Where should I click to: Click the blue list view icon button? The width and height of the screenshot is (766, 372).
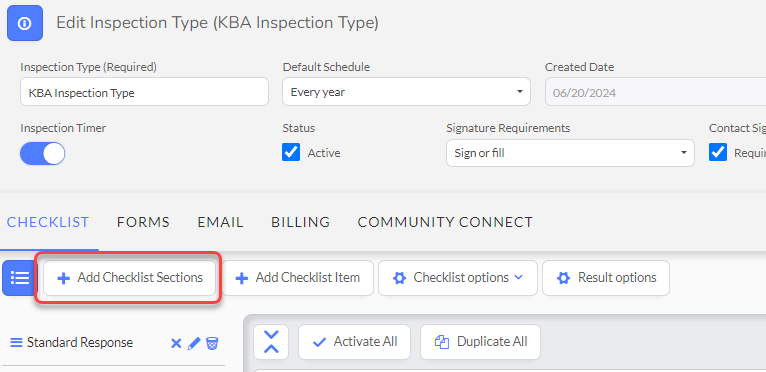[19, 278]
